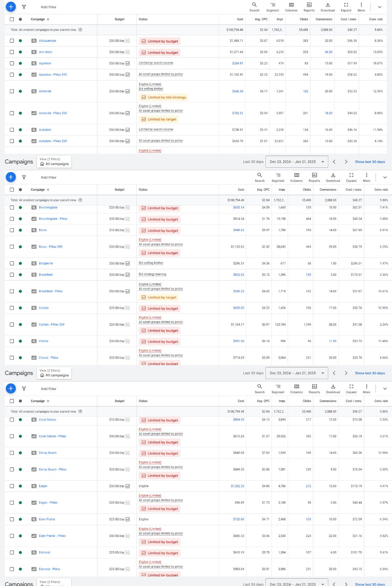
Task: Click the Limited by target chip for Brookfield - PMax
Action: [x=159, y=297]
